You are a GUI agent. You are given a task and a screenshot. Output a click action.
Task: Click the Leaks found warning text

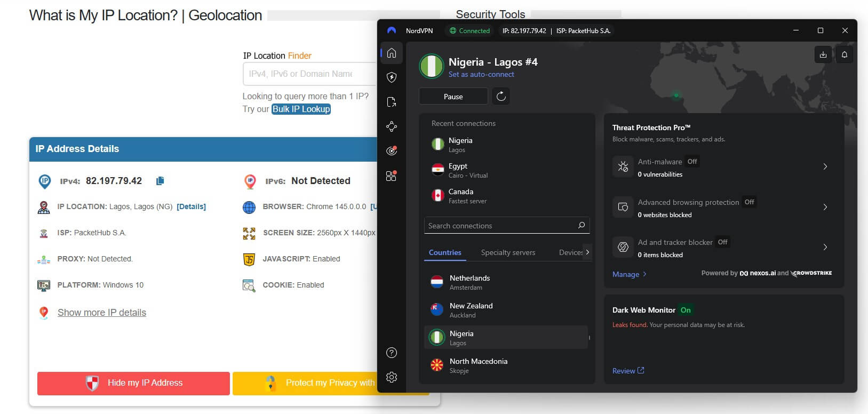630,324
